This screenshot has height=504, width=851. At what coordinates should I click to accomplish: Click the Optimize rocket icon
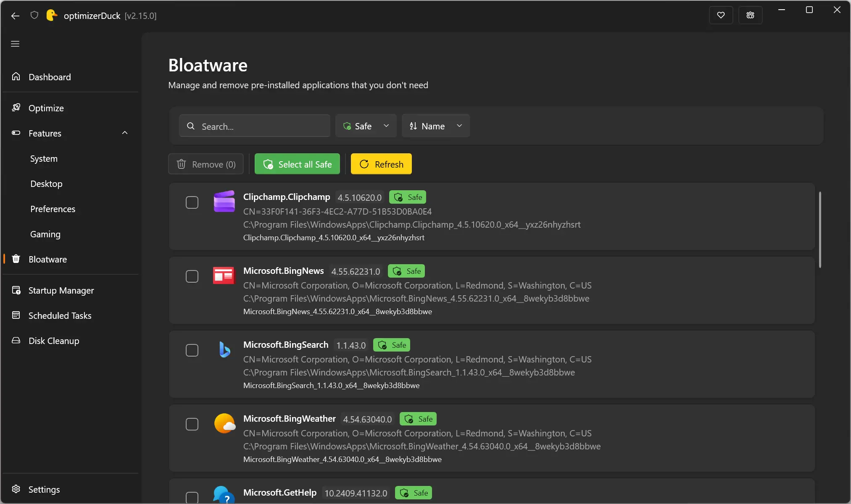[16, 108]
